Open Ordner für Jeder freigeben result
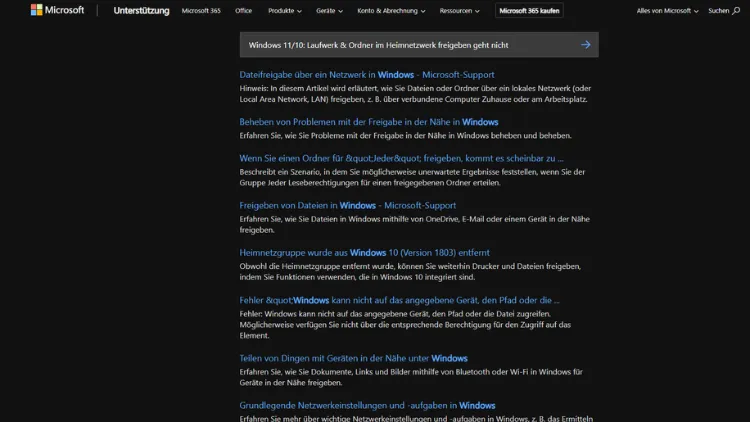This screenshot has height=422, width=750. (x=401, y=158)
